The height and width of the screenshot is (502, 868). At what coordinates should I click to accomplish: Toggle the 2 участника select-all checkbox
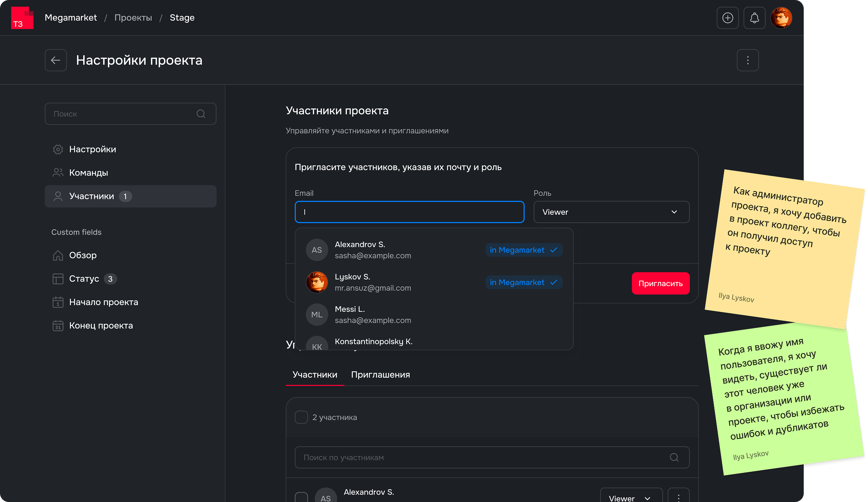(x=301, y=417)
